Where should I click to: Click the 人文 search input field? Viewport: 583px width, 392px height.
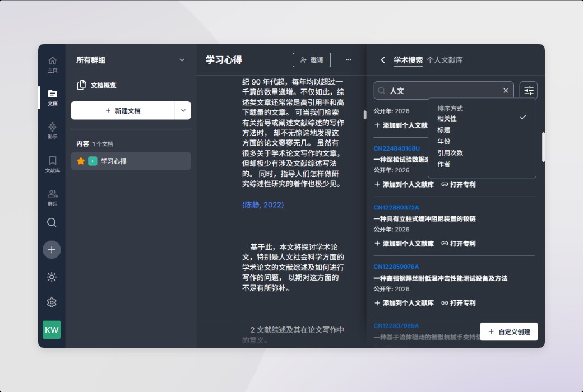tap(443, 90)
